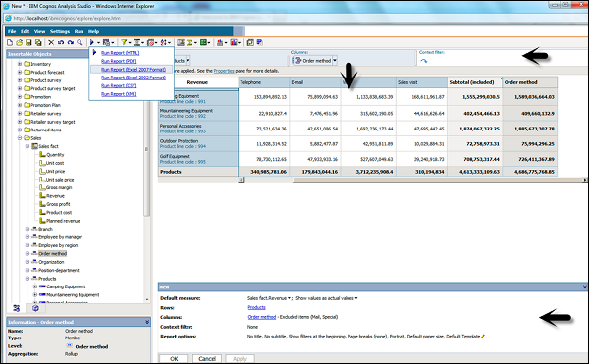Open Show values as actual values dropdown
The image size is (589, 364).
click(x=356, y=298)
